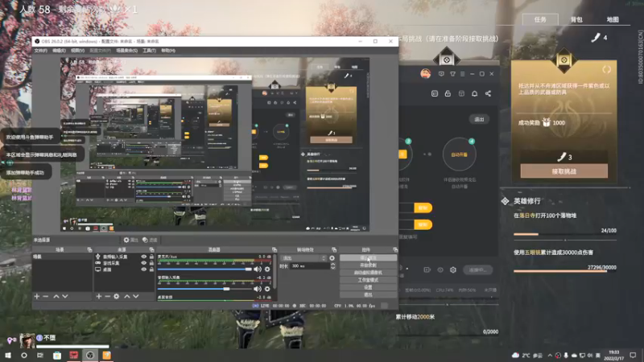644x362 pixels.
Task: Open source properties gear in the Sources panel
Action: pos(117,296)
